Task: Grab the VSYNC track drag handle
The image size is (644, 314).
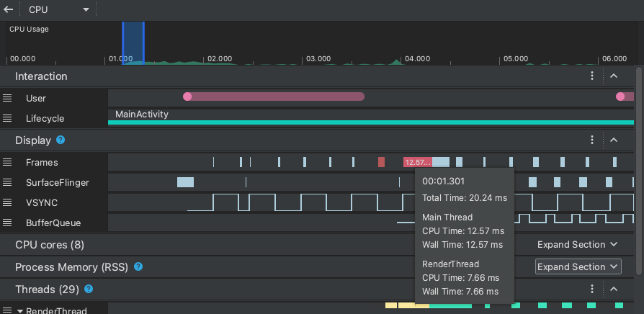Action: click(x=7, y=203)
